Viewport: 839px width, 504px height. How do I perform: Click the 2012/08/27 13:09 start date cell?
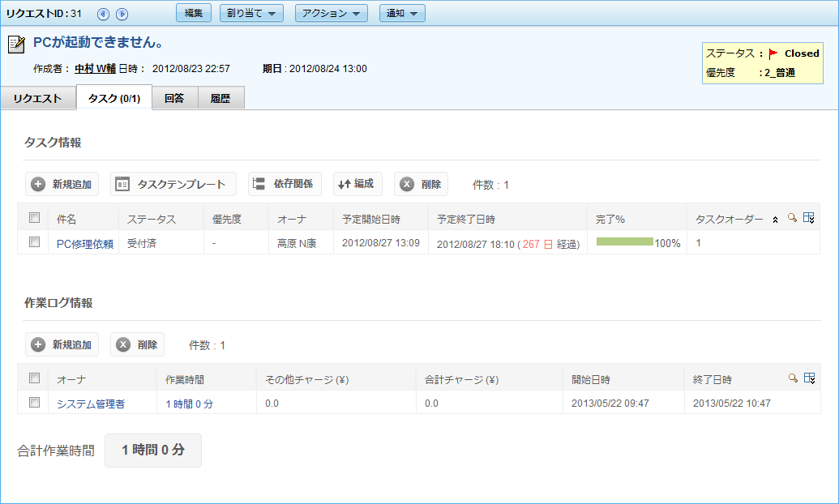tap(381, 243)
